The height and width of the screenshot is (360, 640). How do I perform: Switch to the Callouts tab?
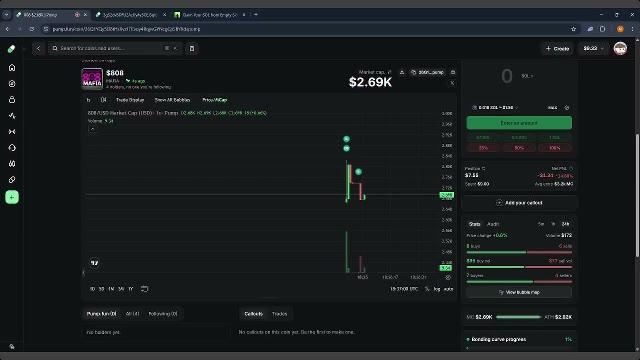pyautogui.click(x=253, y=314)
